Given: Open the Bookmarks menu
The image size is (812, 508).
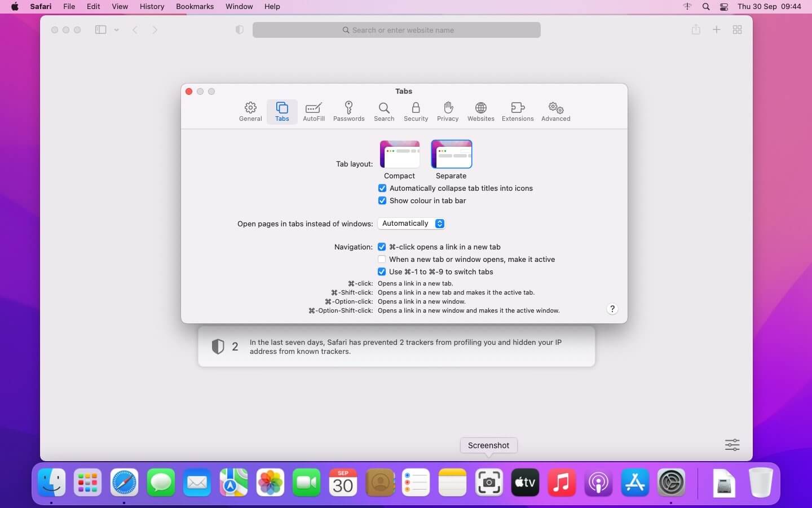Looking at the screenshot, I should point(195,7).
